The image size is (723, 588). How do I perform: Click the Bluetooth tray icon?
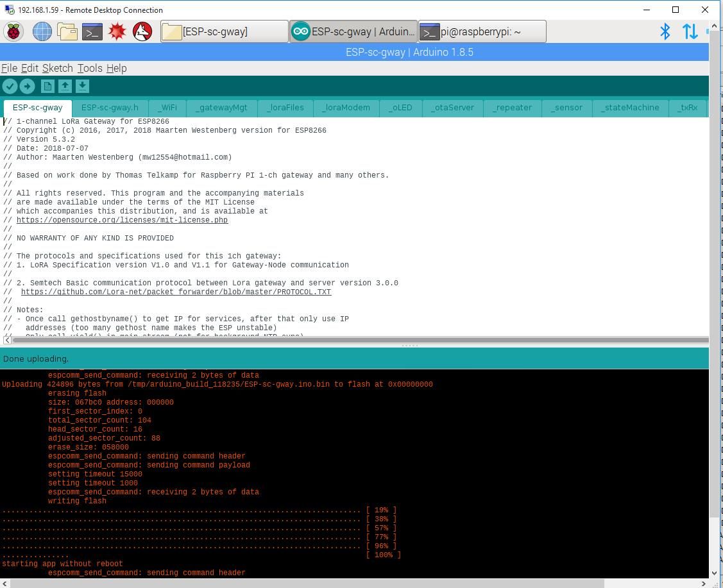665,31
